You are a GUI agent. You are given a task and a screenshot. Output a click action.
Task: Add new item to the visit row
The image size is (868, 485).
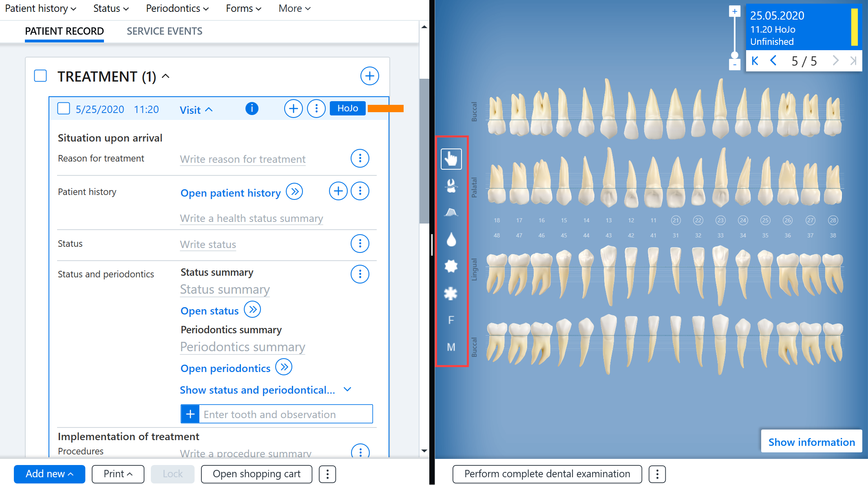tap(294, 109)
